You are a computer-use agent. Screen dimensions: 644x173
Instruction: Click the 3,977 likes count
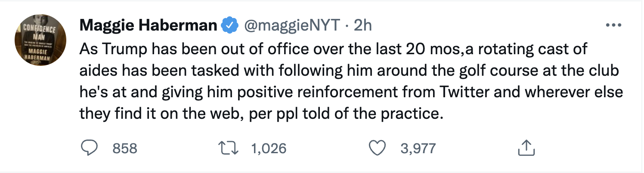pos(418,148)
